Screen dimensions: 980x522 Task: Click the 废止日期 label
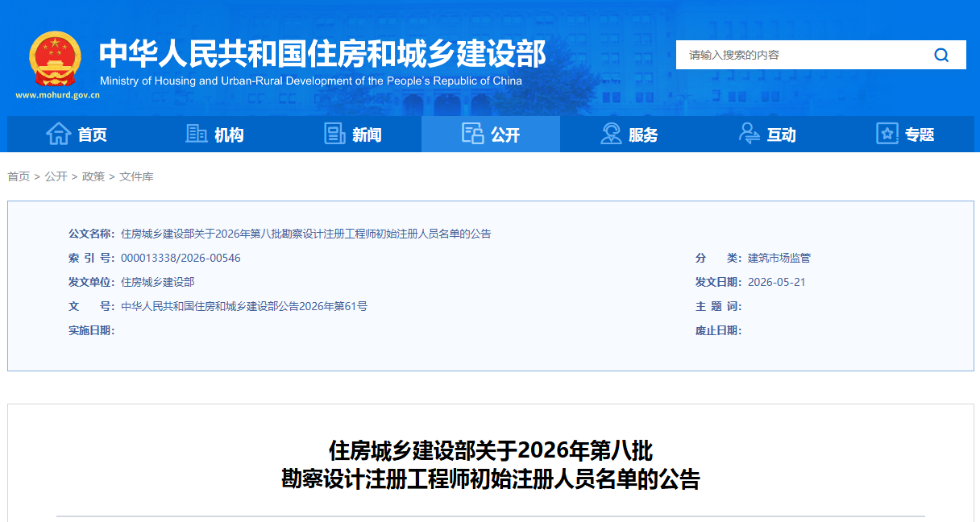718,330
